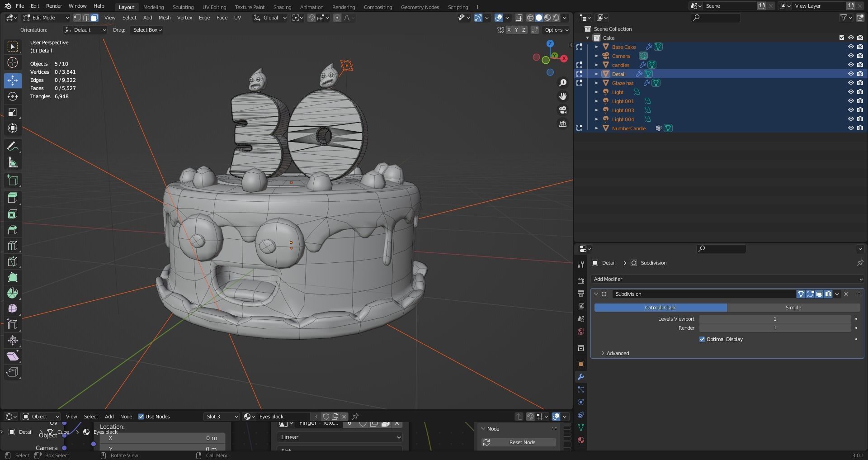868x460 pixels.
Task: Open the Physics properties tab
Action: [x=581, y=402]
